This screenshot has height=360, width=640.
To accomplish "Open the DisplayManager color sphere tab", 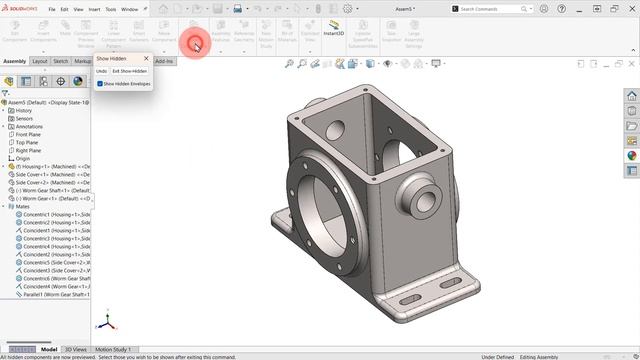I will coord(78,81).
